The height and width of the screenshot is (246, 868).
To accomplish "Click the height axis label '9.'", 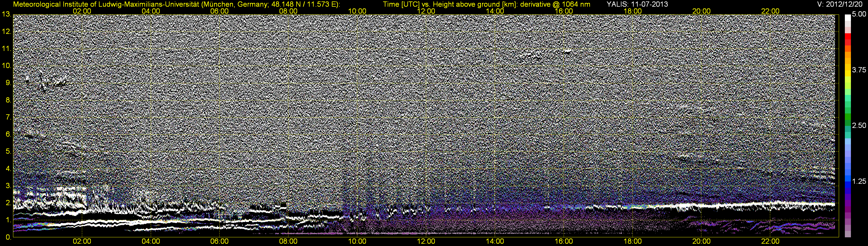I will (x=8, y=83).
